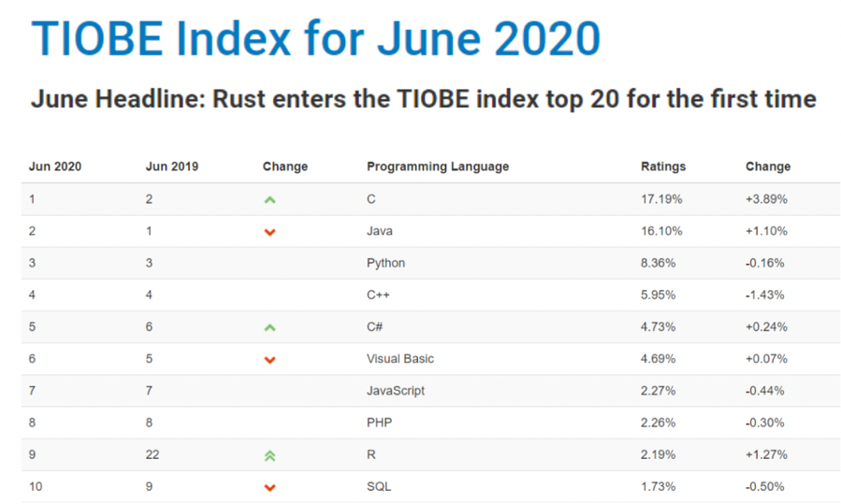Click the Programming Language column header
This screenshot has width=841, height=504.
click(x=438, y=166)
